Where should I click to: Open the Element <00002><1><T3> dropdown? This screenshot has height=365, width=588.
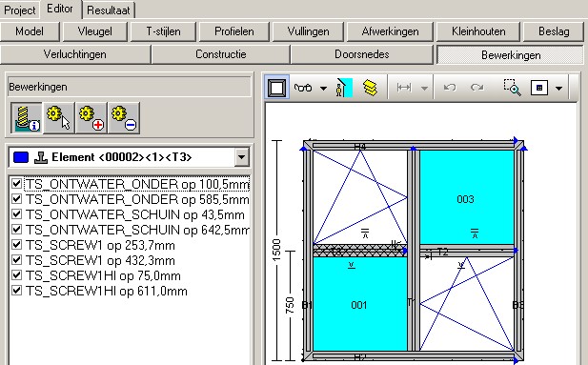[241, 157]
